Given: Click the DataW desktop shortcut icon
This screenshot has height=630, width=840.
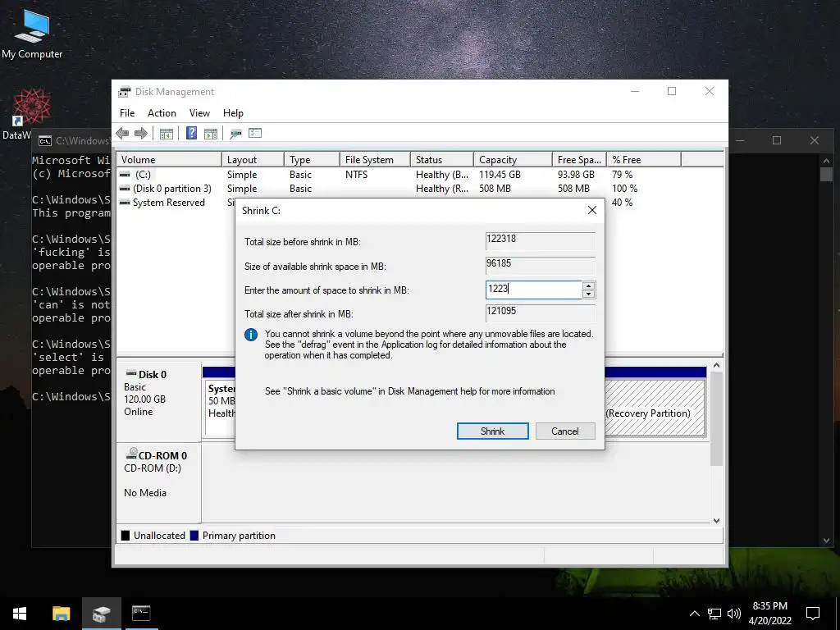Looking at the screenshot, I should [x=32, y=106].
